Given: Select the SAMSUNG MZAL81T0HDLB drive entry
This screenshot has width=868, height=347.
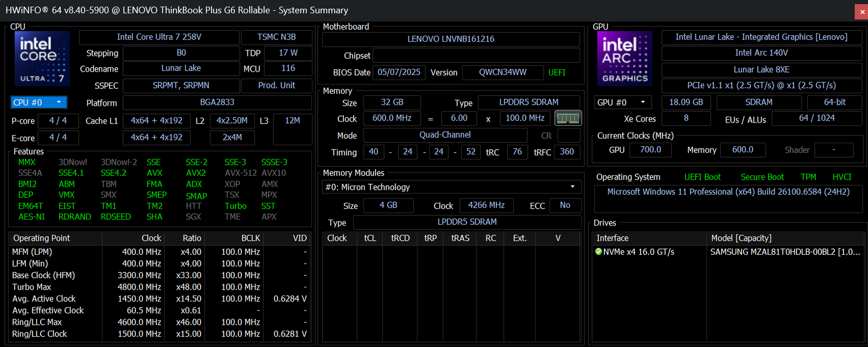Looking at the screenshot, I should [x=784, y=252].
